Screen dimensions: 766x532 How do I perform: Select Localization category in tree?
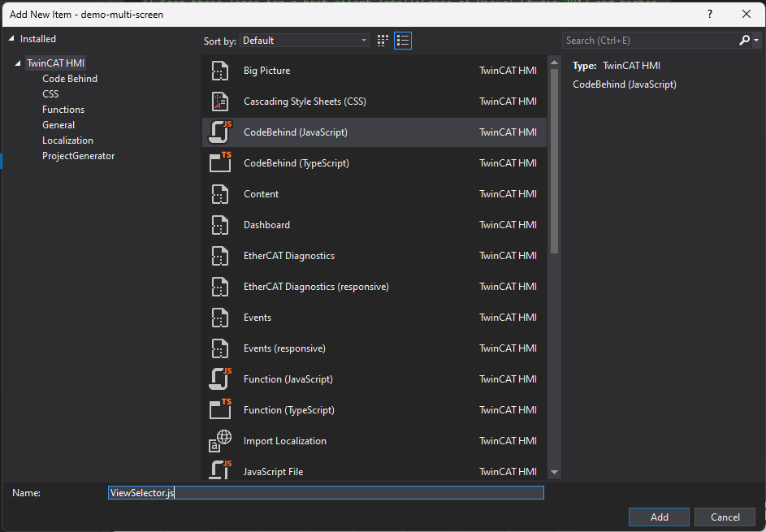coord(68,141)
